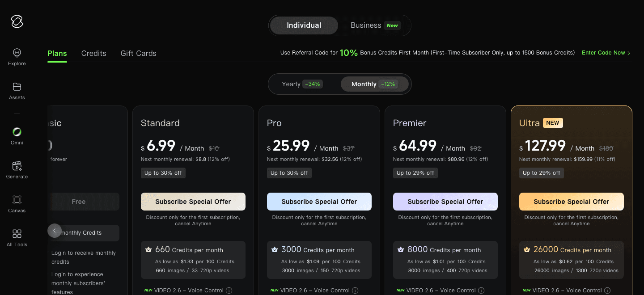The image size is (644, 295).
Task: Open the Generate sidebar tool
Action: [17, 170]
